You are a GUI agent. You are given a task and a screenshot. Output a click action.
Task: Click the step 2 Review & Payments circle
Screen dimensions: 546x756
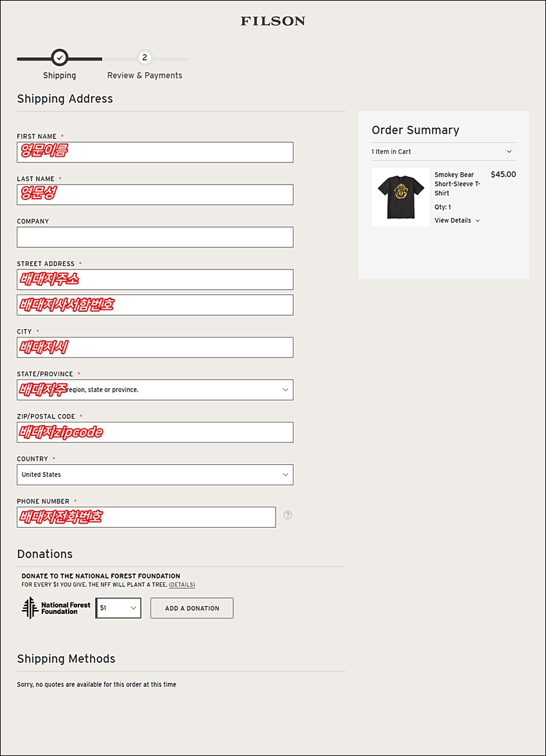point(145,58)
